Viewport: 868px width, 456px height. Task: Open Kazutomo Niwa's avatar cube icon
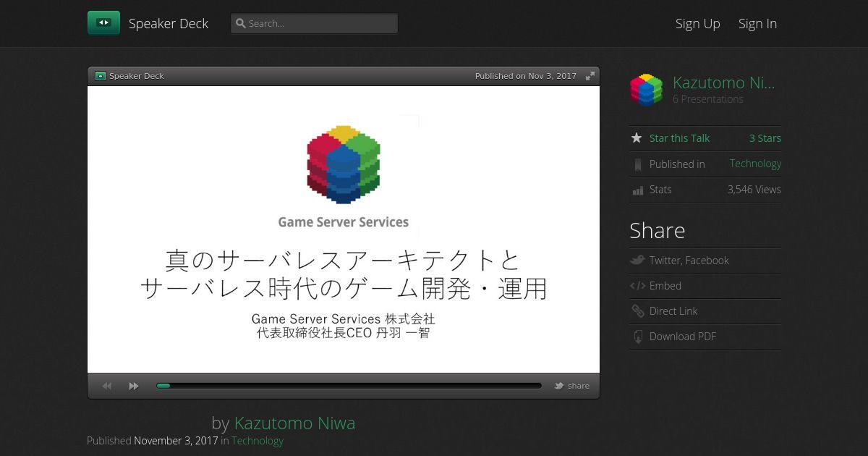click(x=646, y=90)
